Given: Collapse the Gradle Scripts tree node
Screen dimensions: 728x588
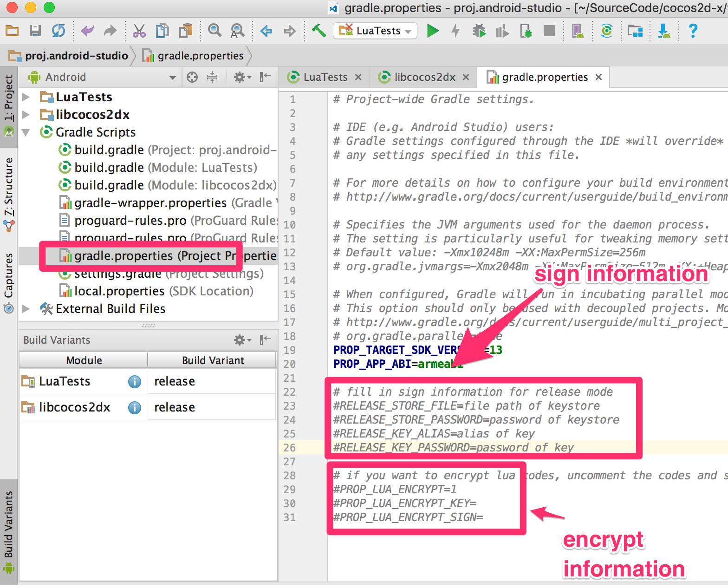Looking at the screenshot, I should click(x=26, y=132).
